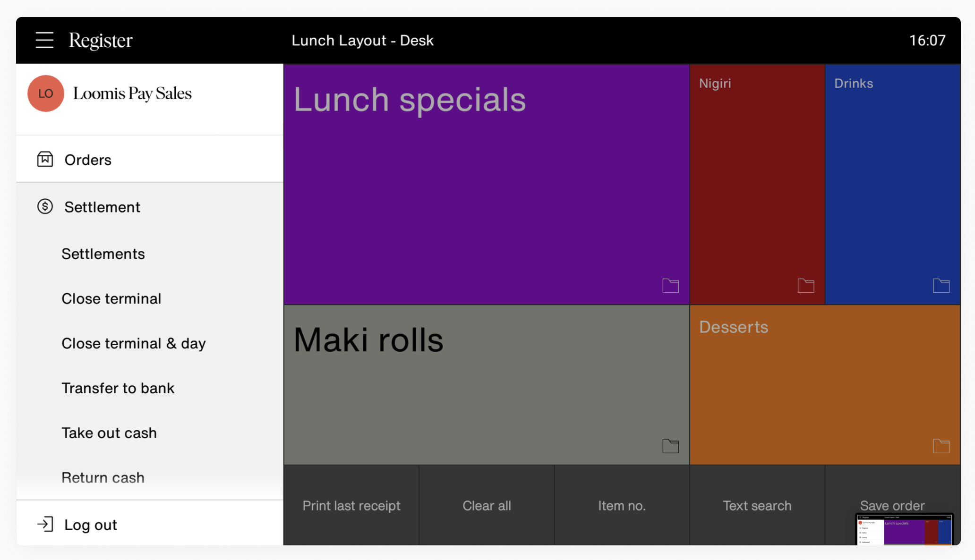Choose Take out cash
This screenshot has width=975, height=560.
109,433
